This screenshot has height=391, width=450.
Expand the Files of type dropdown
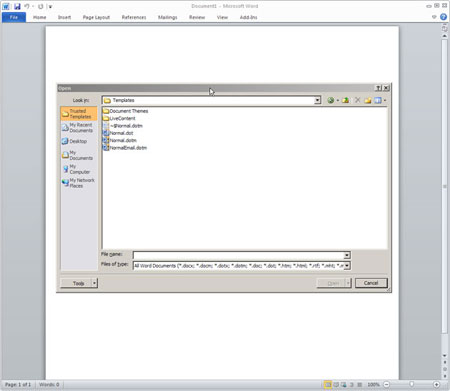[347, 266]
